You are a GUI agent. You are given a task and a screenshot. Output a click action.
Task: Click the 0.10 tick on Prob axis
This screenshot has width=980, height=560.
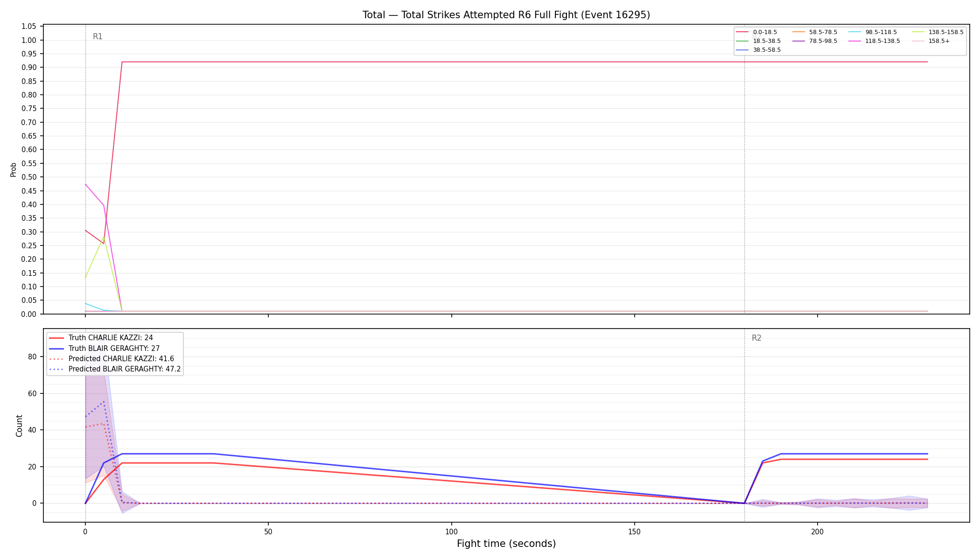tap(29, 287)
